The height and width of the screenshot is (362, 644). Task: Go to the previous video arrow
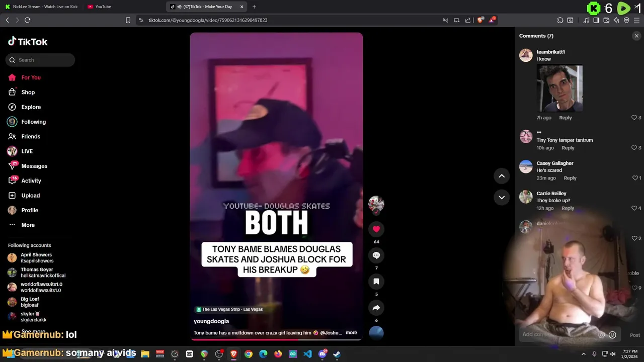click(502, 176)
